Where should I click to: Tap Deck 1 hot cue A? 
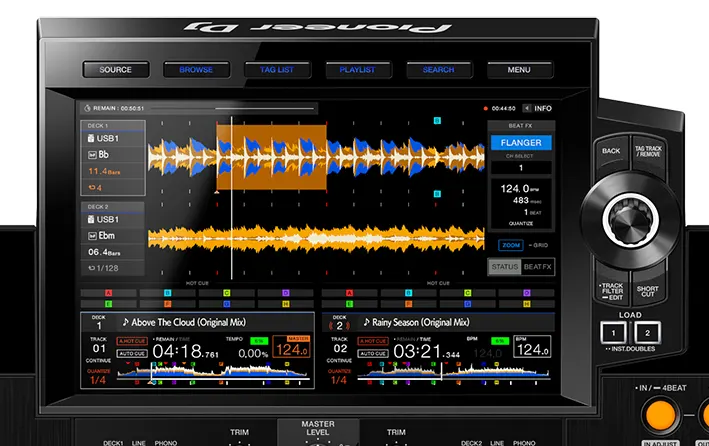point(109,293)
